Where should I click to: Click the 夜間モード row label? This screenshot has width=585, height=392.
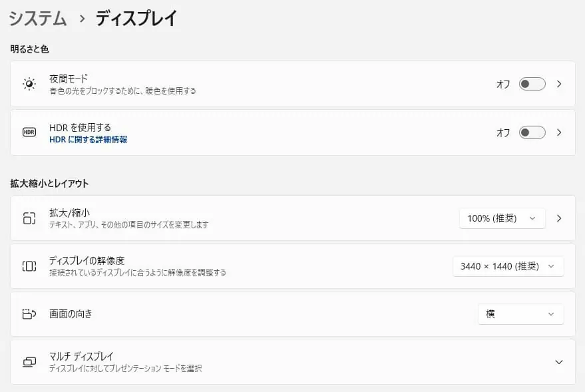coord(69,79)
